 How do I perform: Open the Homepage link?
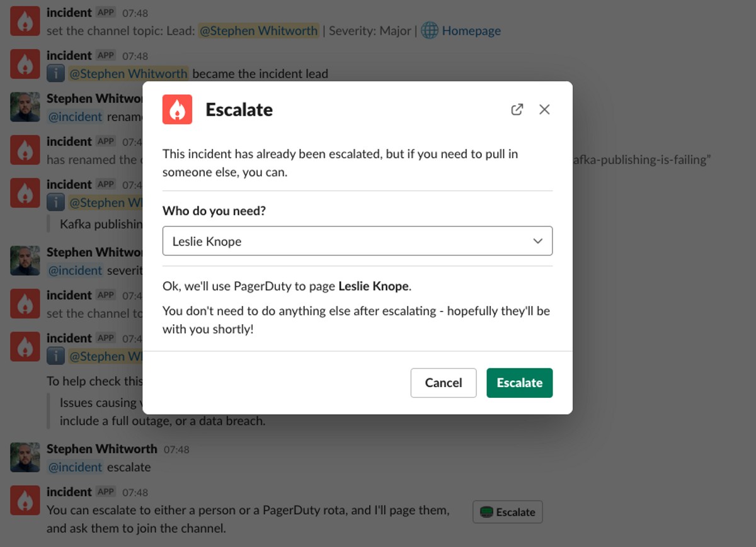(x=471, y=30)
